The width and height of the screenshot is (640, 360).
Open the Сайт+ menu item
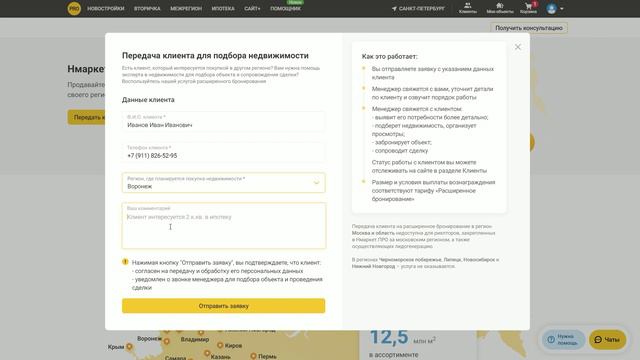tap(252, 9)
